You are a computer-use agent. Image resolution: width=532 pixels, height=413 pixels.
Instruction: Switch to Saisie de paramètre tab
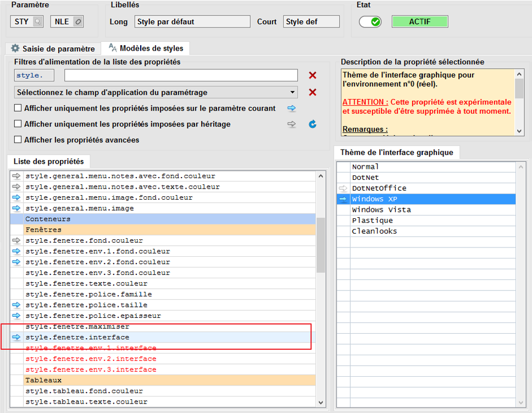click(53, 48)
